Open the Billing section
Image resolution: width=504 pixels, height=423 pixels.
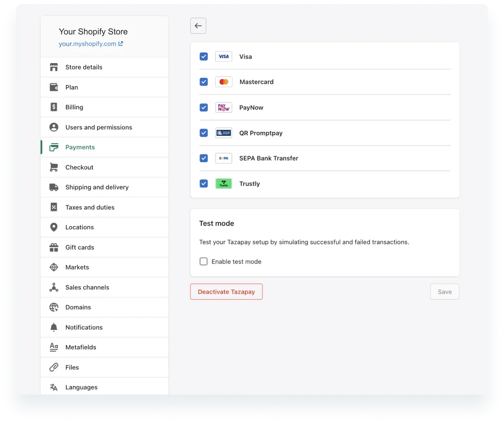coord(104,107)
